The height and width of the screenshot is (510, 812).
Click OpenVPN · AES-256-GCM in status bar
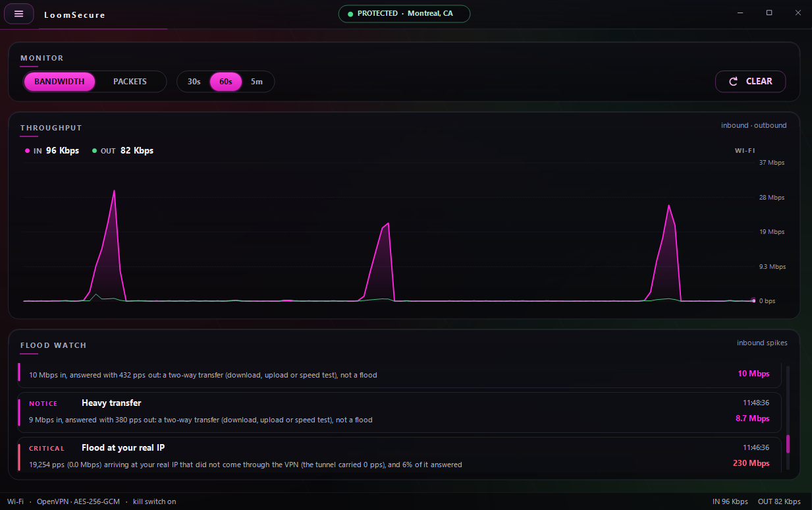coord(78,501)
